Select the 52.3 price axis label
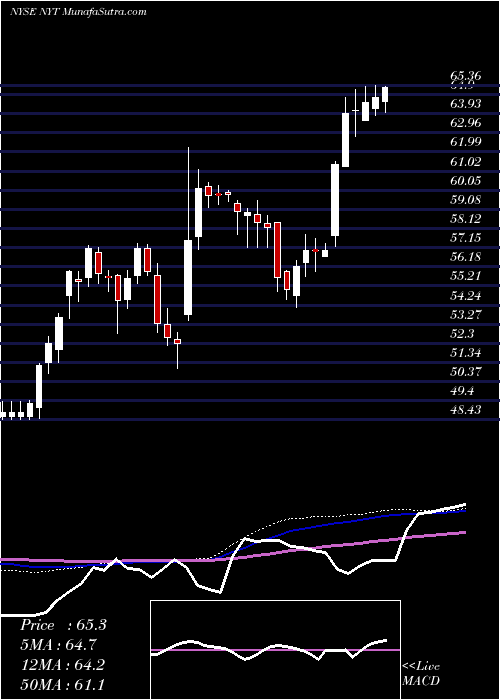The height and width of the screenshot is (700, 500). 462,333
